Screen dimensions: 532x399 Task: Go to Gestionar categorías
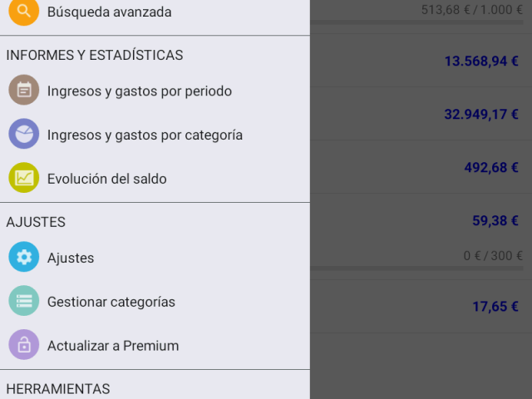point(111,302)
